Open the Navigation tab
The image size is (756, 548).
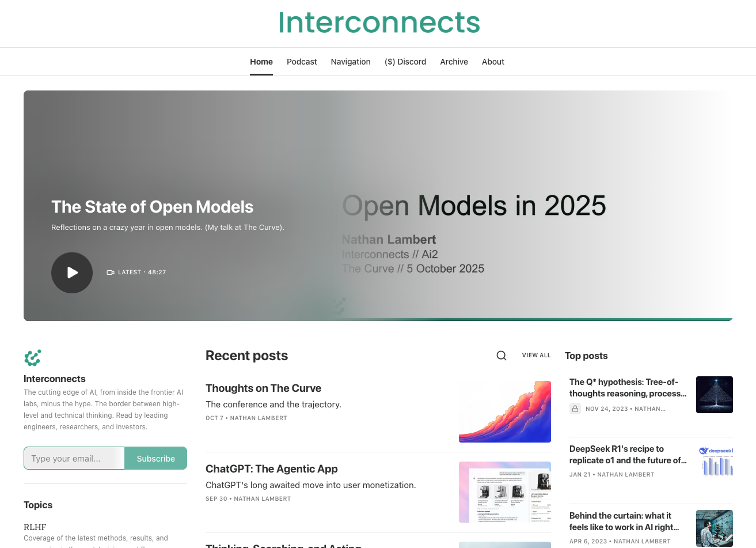coord(351,62)
